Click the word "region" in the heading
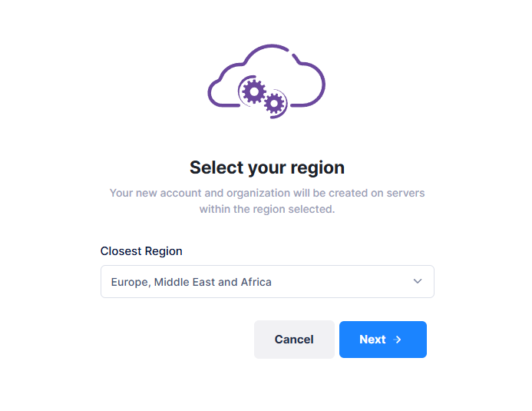This screenshot has height=411, width=532. click(x=316, y=168)
